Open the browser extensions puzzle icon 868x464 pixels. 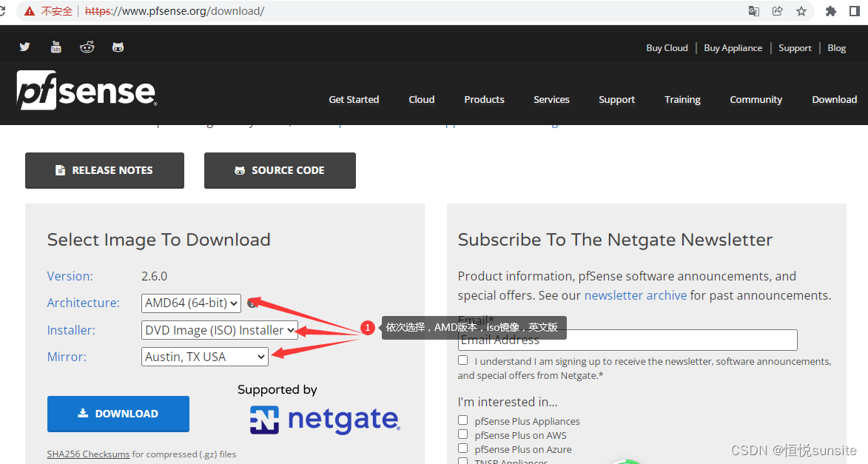pos(830,11)
